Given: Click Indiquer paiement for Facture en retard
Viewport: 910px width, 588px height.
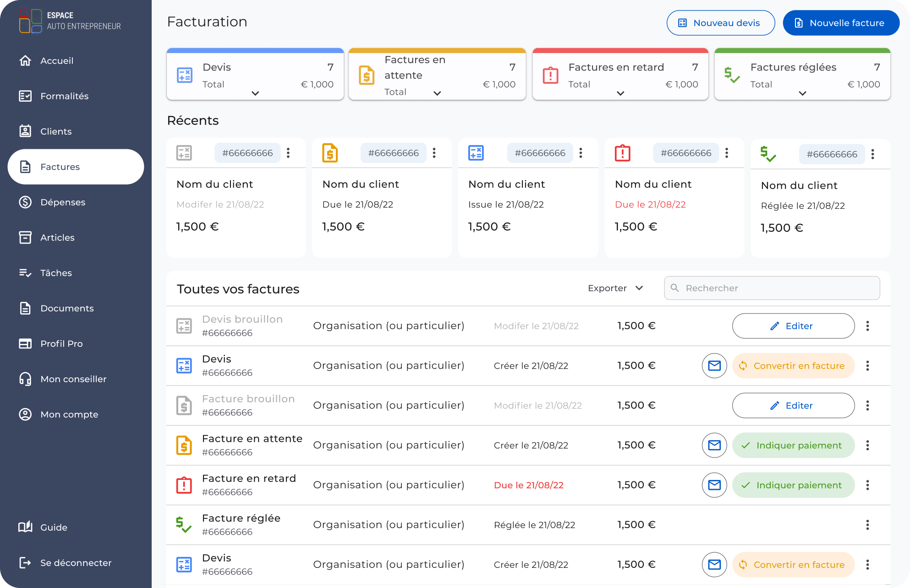Looking at the screenshot, I should (793, 485).
